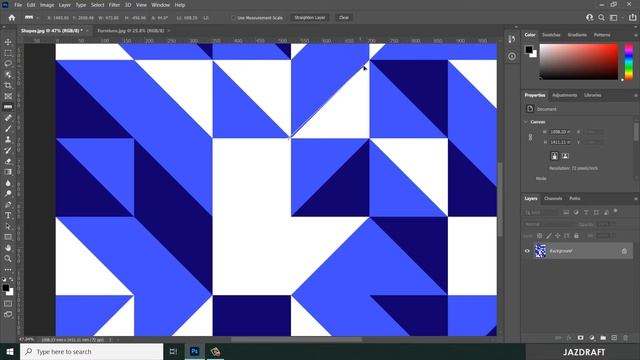640x360 pixels.
Task: Create a new group folder in Layers
Action: (x=603, y=338)
